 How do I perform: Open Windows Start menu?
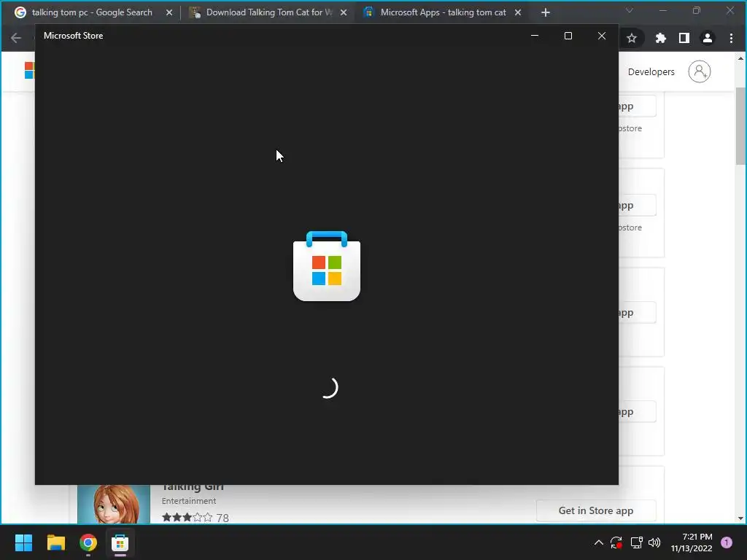tap(23, 542)
